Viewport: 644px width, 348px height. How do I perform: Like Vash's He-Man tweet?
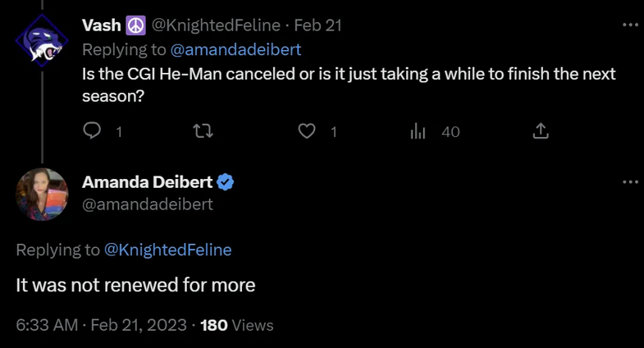click(307, 131)
